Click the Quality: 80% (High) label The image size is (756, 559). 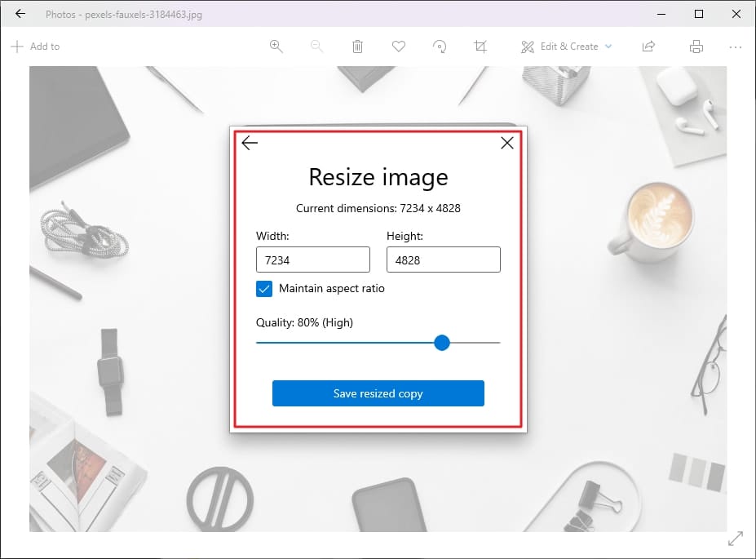point(304,322)
